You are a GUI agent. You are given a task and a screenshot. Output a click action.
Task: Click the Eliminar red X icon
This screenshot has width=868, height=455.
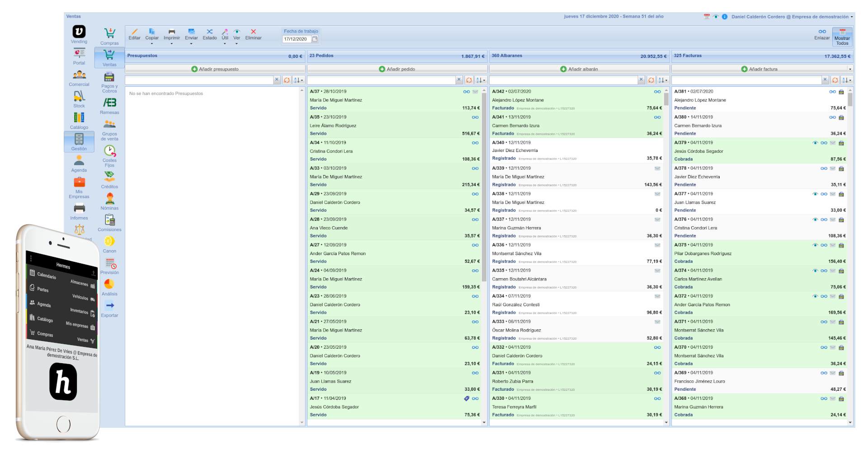(x=253, y=32)
